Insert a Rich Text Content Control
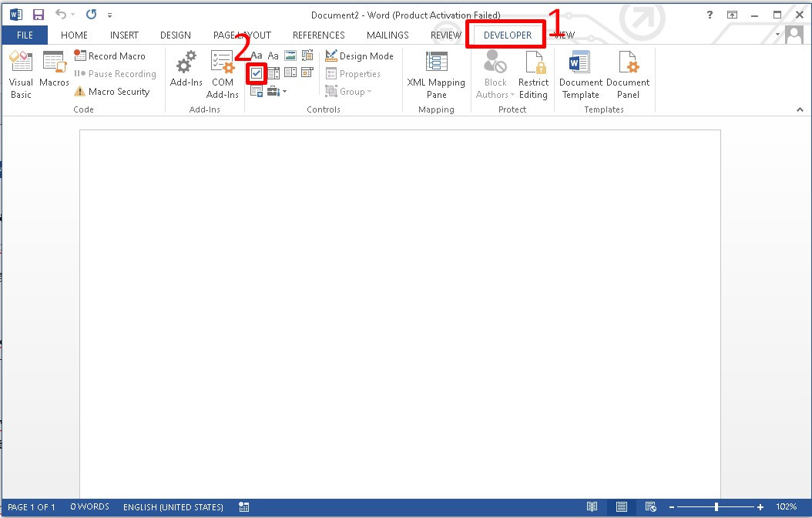The height and width of the screenshot is (518, 812). pyautogui.click(x=257, y=55)
